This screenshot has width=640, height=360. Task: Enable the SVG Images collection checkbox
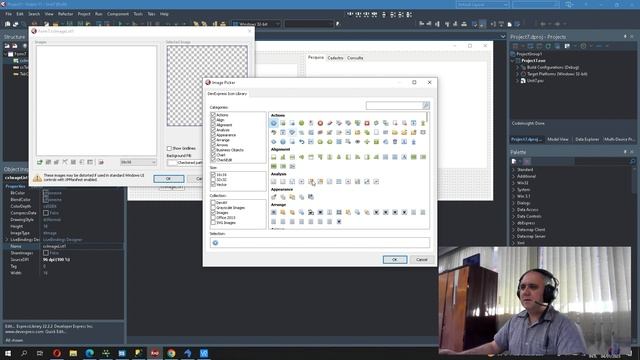[x=213, y=222]
